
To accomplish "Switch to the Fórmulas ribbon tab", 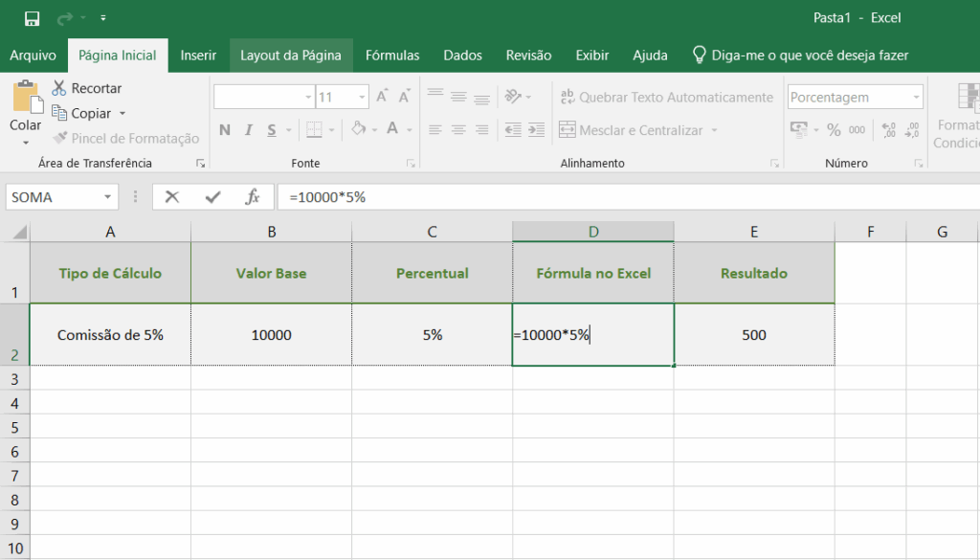I will 392,55.
